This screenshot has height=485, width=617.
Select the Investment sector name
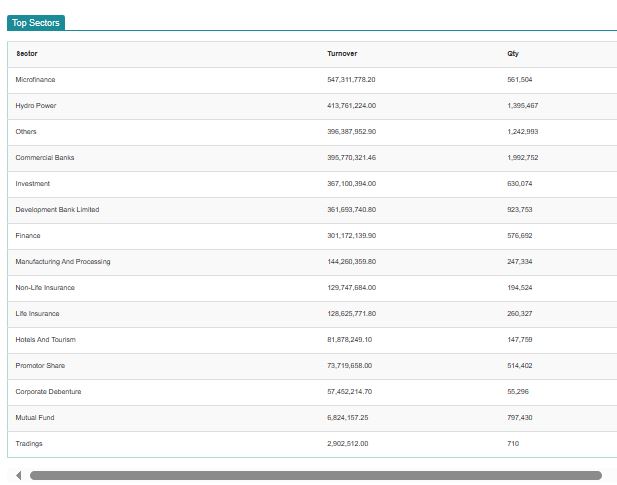click(33, 184)
